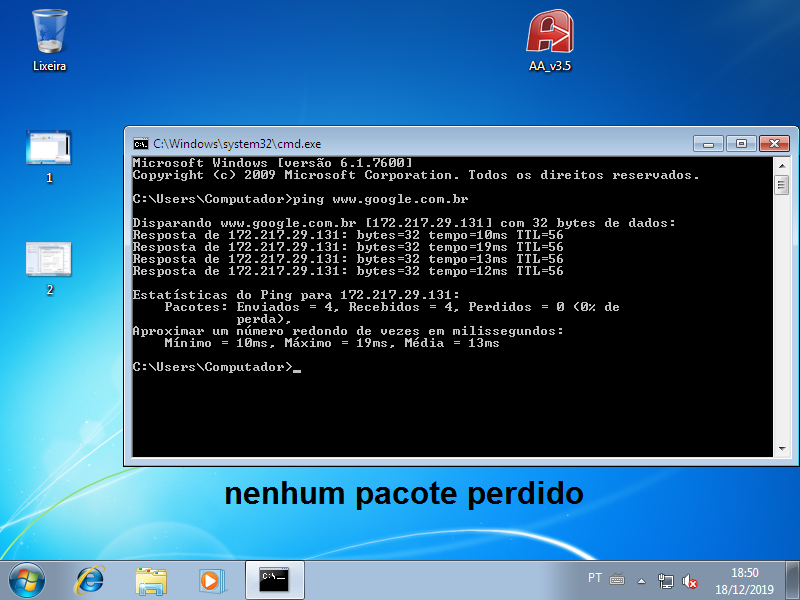Click the Show desktop button

coord(792,581)
